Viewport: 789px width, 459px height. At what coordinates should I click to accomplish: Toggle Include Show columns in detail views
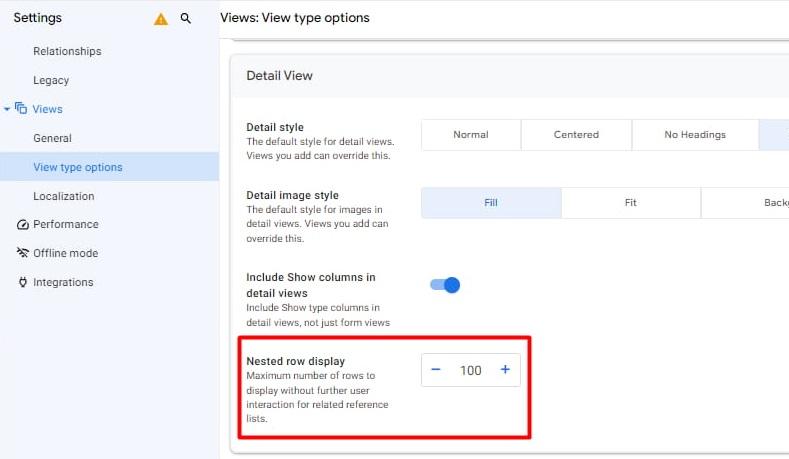click(445, 285)
